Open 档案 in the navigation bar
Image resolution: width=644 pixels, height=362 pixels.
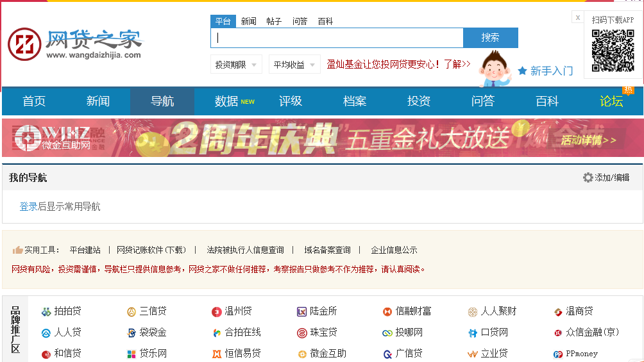355,101
